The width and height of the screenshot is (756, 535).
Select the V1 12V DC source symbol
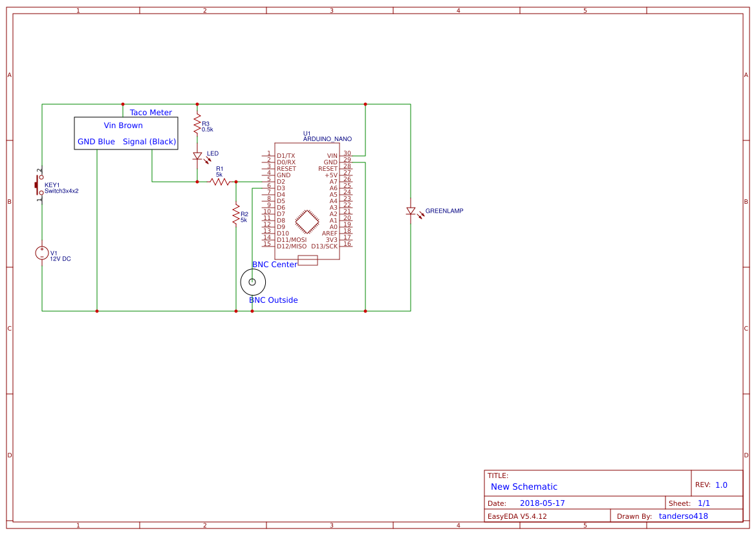click(x=41, y=252)
